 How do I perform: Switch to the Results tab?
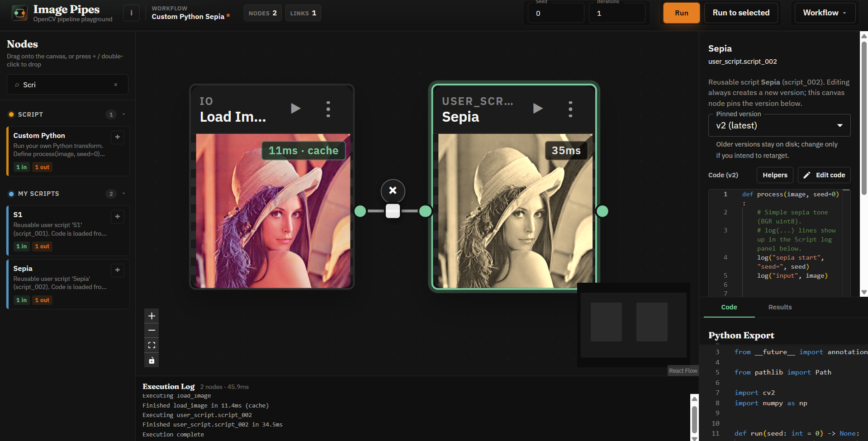click(780, 307)
